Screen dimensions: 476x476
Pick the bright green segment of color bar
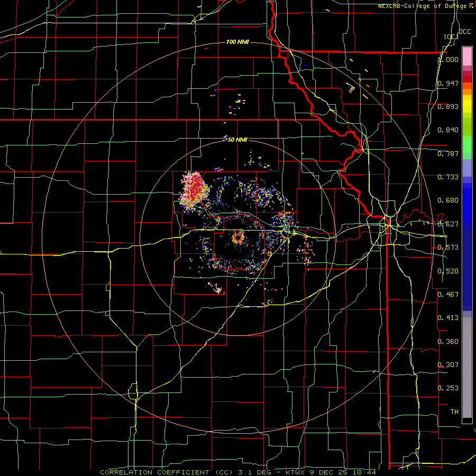pos(467,144)
